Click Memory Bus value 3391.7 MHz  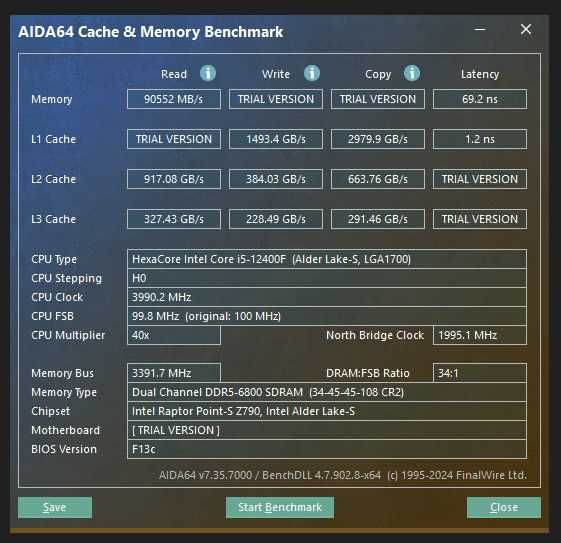174,373
